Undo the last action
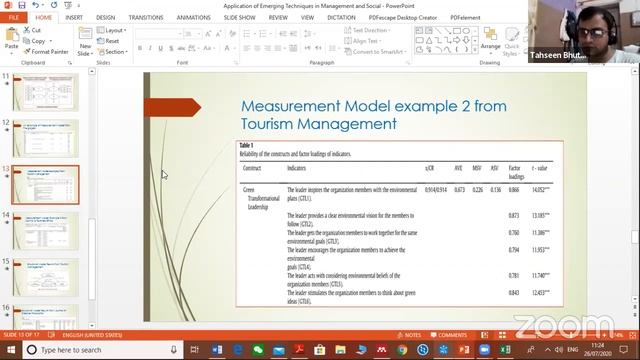The image size is (640, 360). pos(36,5)
